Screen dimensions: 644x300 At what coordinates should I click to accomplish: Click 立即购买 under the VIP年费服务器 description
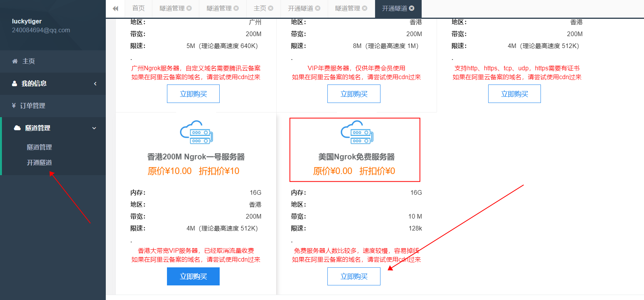click(x=354, y=94)
